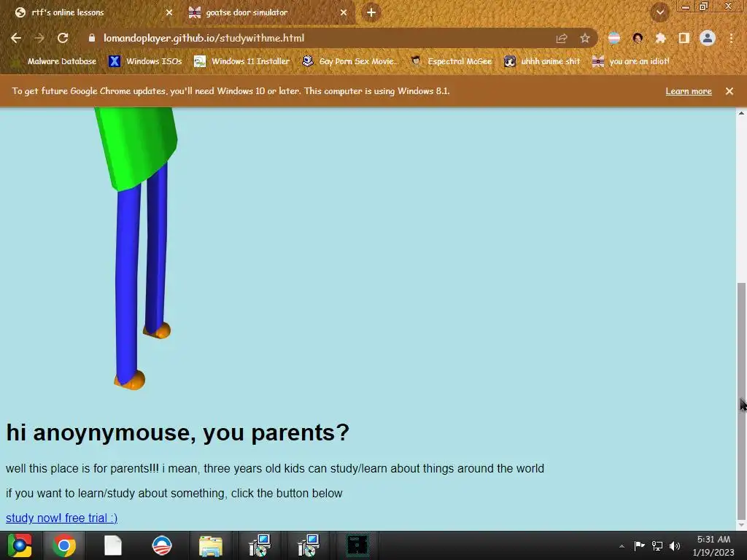Reload the current page
The image size is (747, 560).
pos(63,38)
